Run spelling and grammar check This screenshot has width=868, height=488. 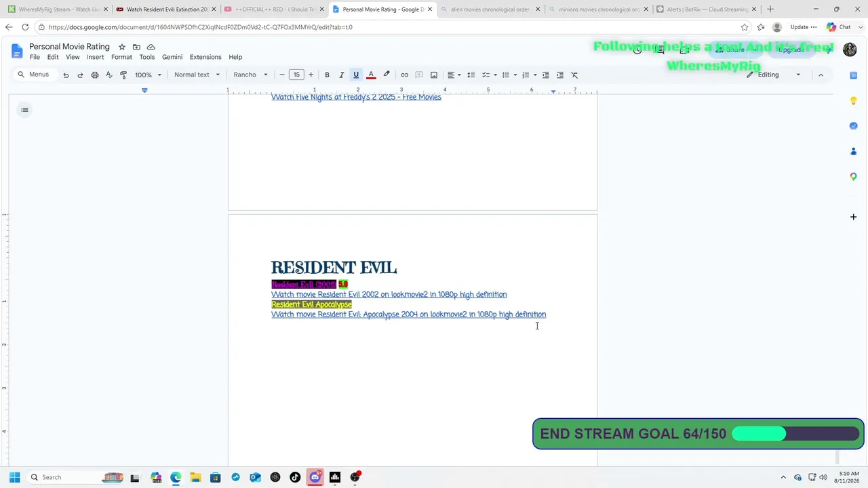pos(108,75)
